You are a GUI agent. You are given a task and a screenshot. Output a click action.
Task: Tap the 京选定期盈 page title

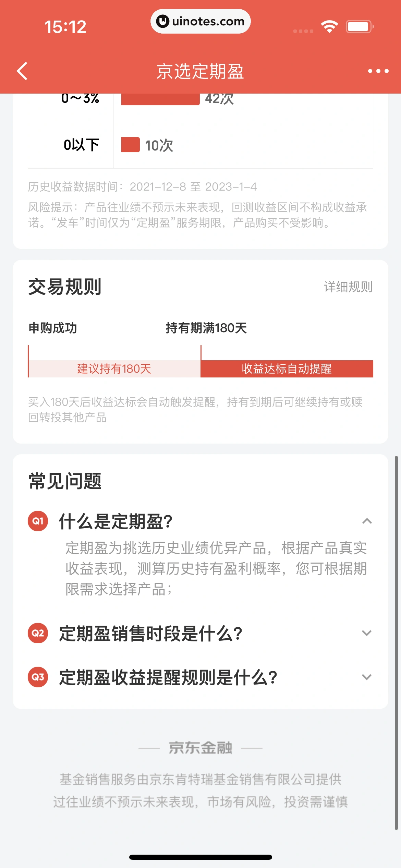pyautogui.click(x=200, y=72)
